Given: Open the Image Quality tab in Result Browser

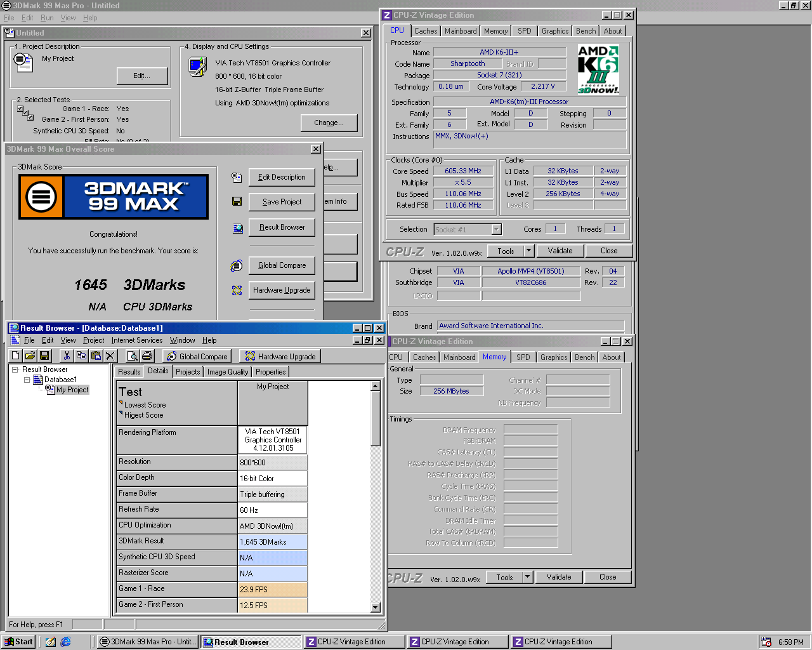Looking at the screenshot, I should tap(228, 372).
